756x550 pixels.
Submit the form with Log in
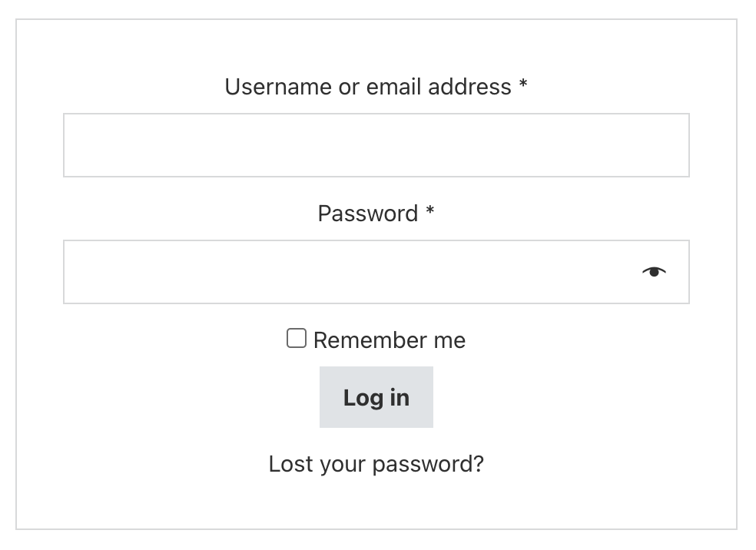tap(376, 397)
